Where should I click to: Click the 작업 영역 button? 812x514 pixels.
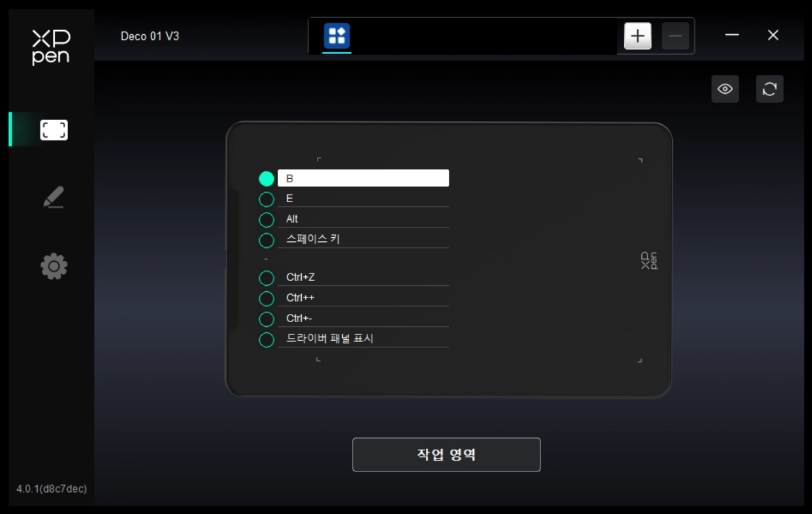point(446,454)
